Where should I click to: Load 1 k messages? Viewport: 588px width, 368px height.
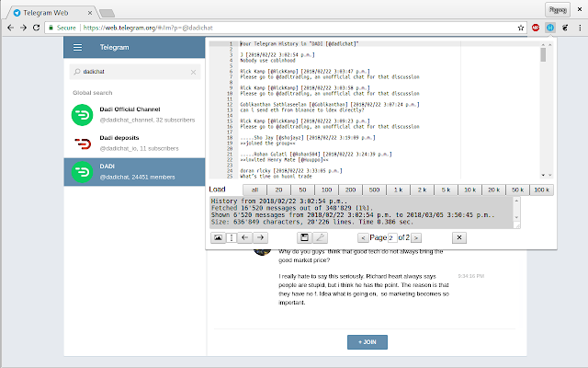(398, 190)
